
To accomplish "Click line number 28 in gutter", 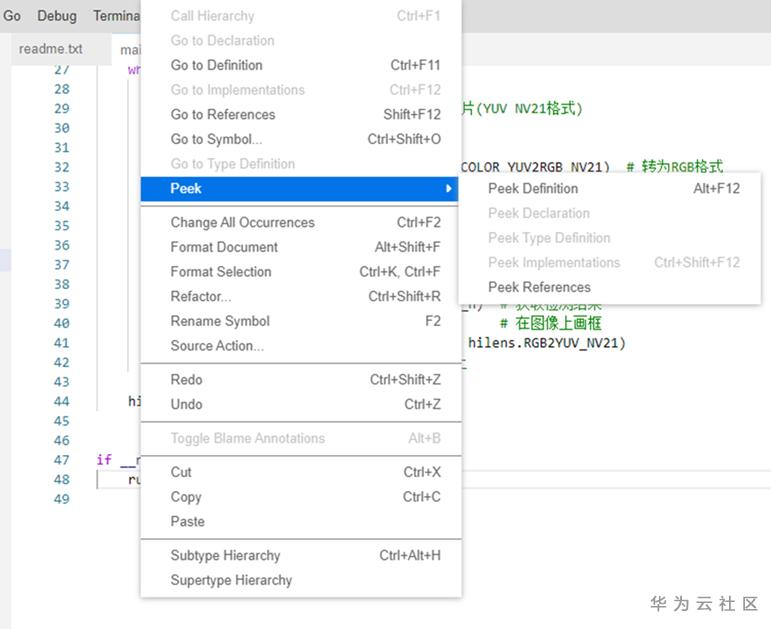I will (x=62, y=89).
